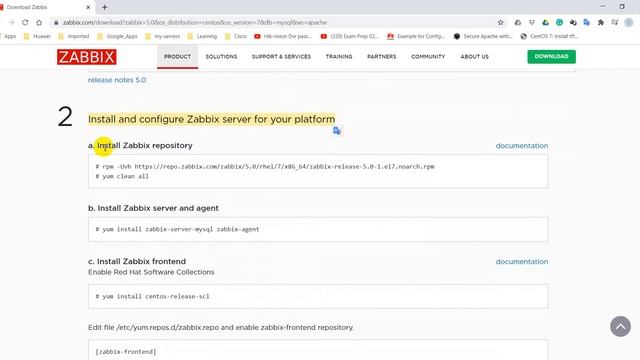Click the address bar URL
The image size is (640, 360).
click(195, 22)
